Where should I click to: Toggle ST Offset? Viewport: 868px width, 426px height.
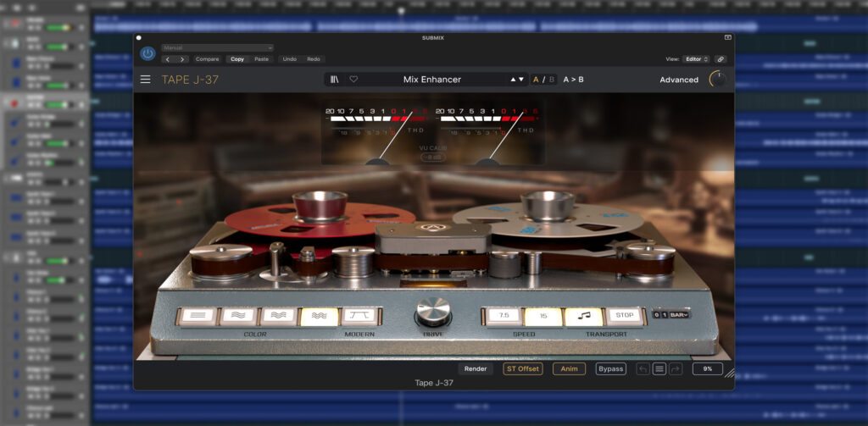point(522,369)
